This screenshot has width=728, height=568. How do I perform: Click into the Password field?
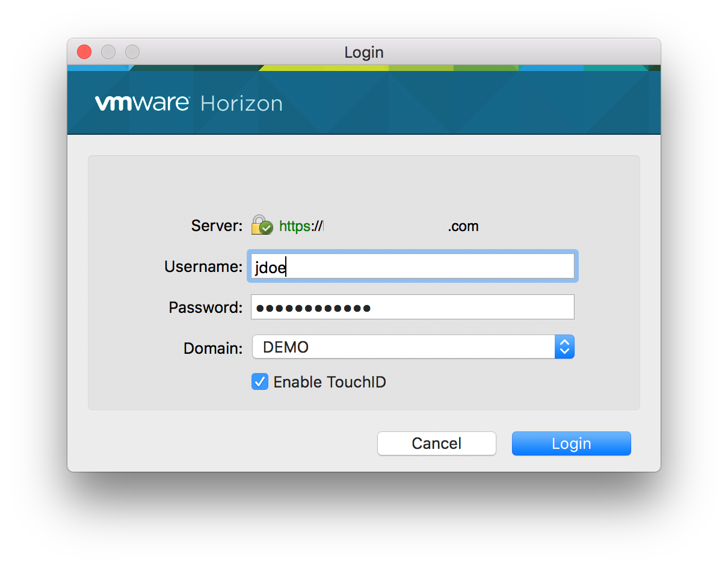[x=412, y=307]
